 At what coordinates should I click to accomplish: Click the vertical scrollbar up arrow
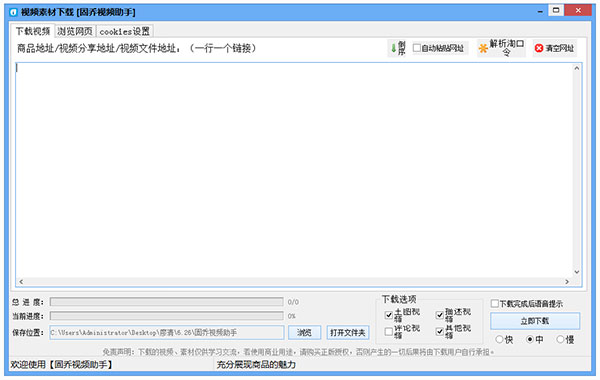coord(577,68)
